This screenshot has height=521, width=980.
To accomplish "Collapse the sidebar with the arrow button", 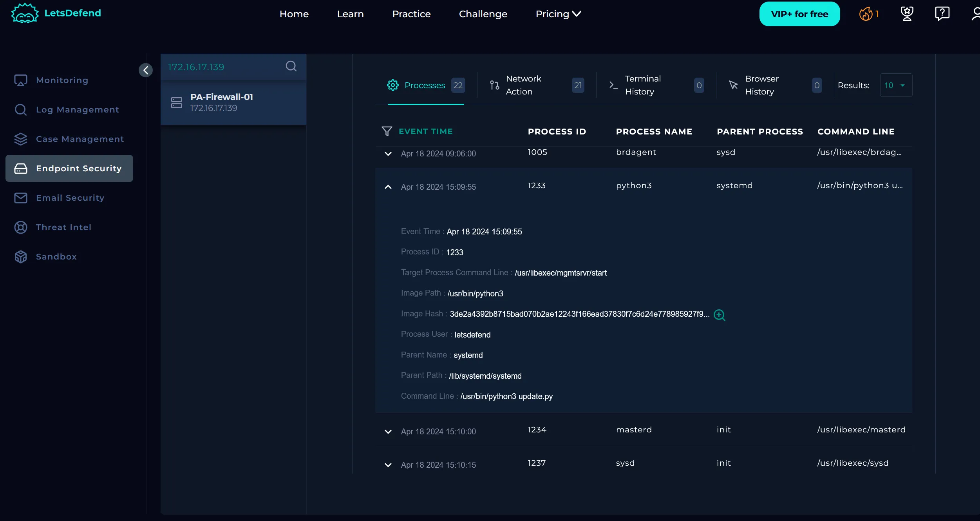I will point(146,70).
